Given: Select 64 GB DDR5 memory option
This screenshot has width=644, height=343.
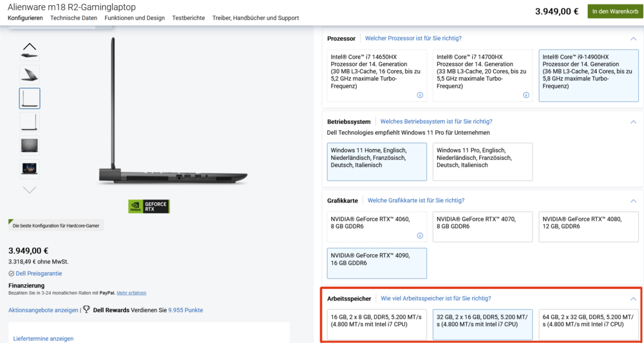Looking at the screenshot, I should (588, 324).
